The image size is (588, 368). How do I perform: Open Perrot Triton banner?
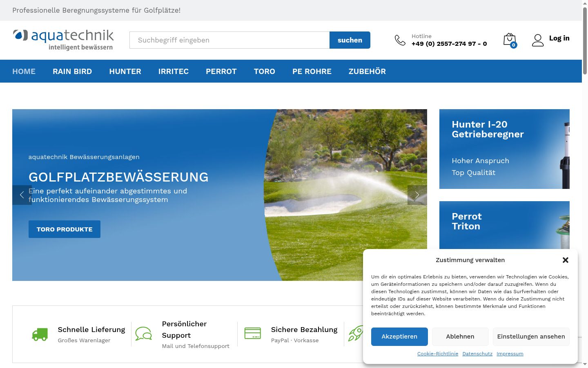point(504,225)
